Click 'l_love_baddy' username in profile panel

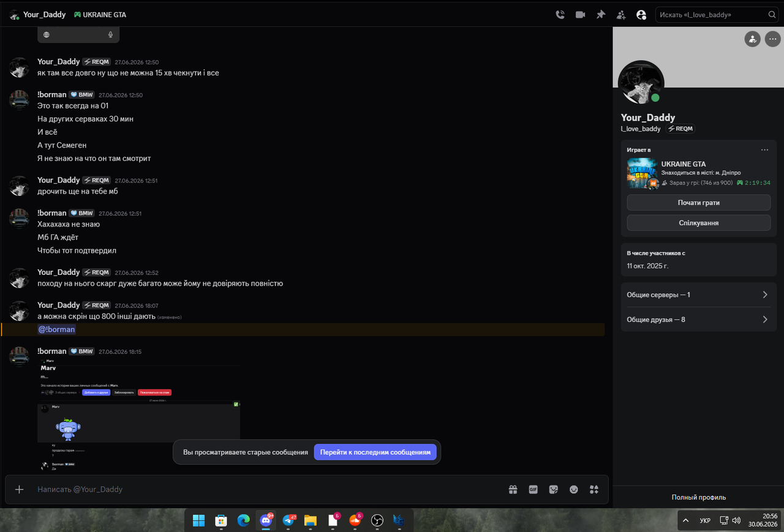(641, 129)
